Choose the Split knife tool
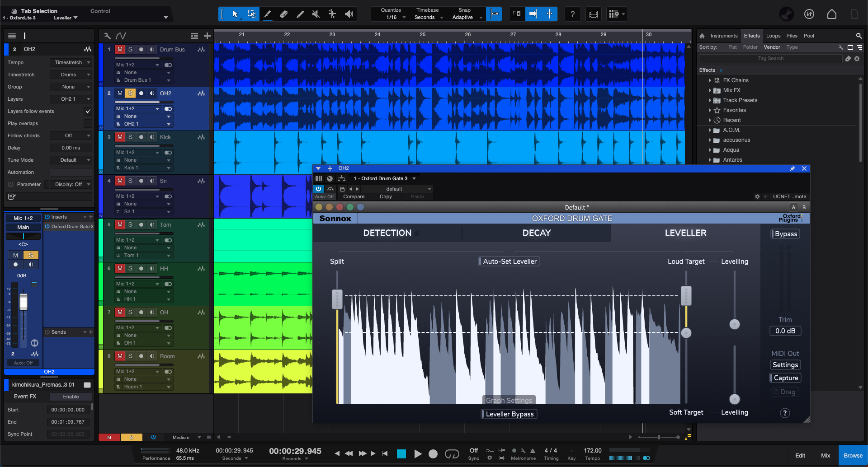 (x=268, y=14)
